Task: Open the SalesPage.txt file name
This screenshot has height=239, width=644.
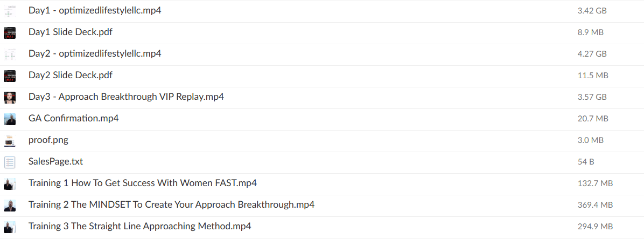Action: (x=55, y=161)
